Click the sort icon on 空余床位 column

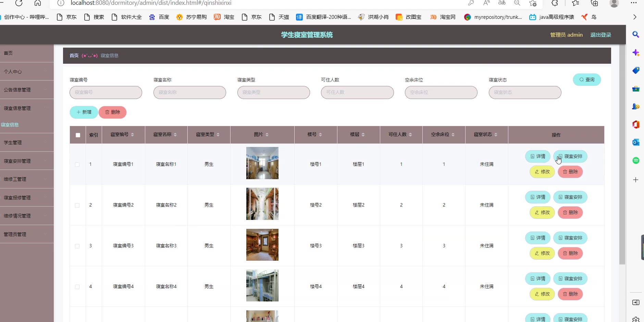pos(453,135)
